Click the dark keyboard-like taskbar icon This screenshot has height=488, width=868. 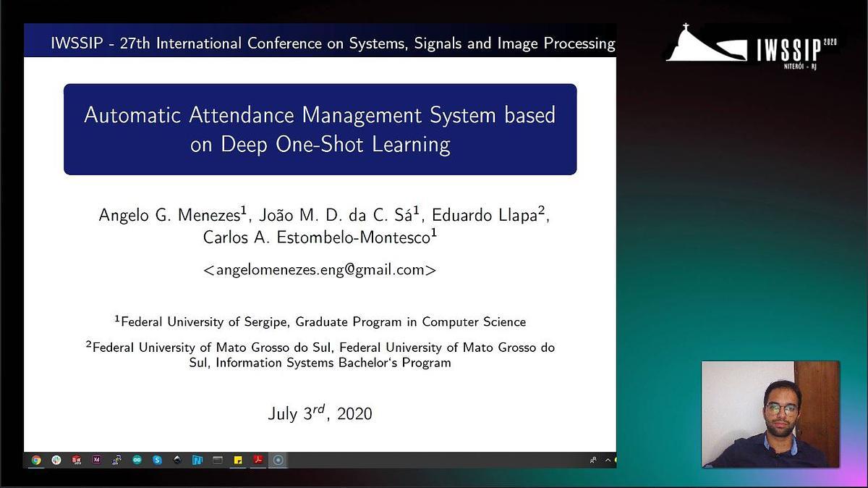(x=218, y=460)
